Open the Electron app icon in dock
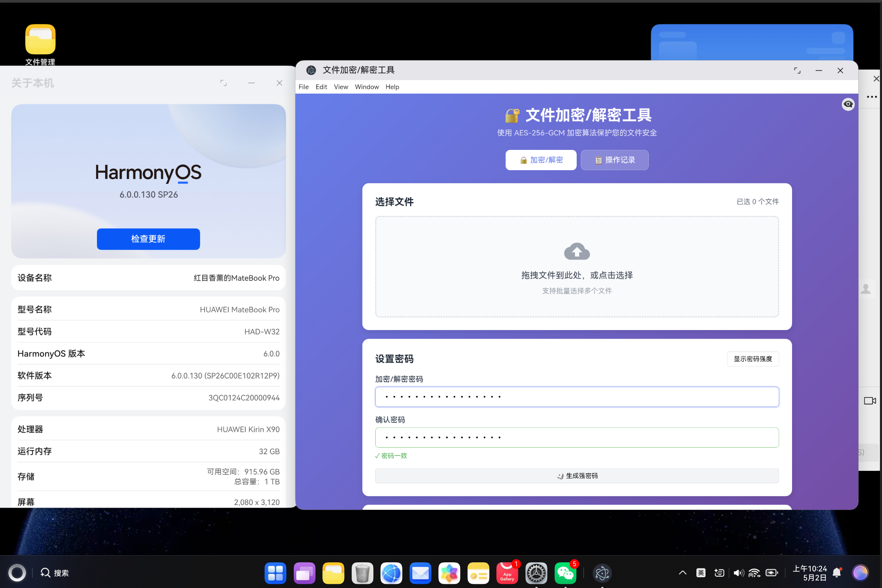Image resolution: width=882 pixels, height=588 pixels. 602,573
